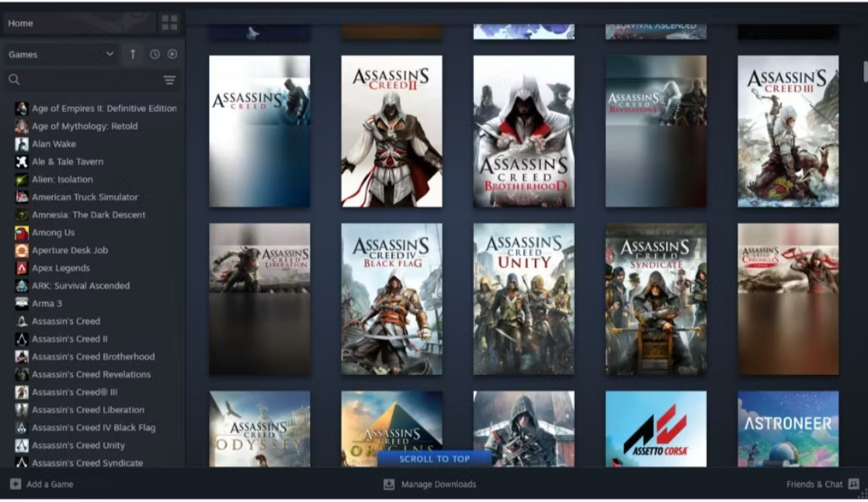Image resolution: width=868 pixels, height=502 pixels.
Task: Expand the Games category dropdown
Action: click(61, 54)
